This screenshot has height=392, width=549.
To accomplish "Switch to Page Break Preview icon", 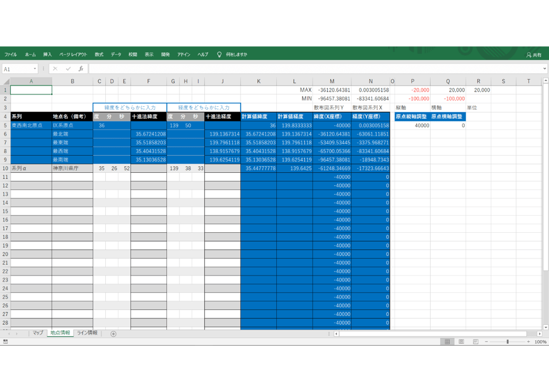I will click(x=475, y=342).
